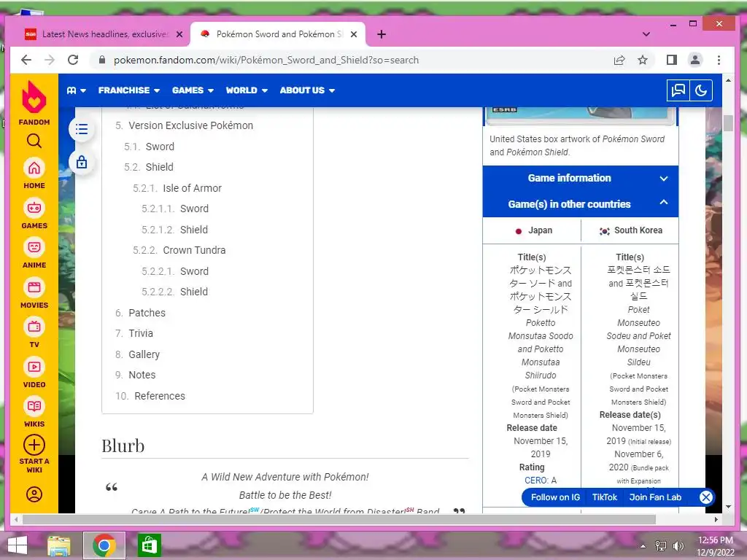Select the Japan country tab
Viewport: 747px width, 560px height.
pyautogui.click(x=532, y=230)
